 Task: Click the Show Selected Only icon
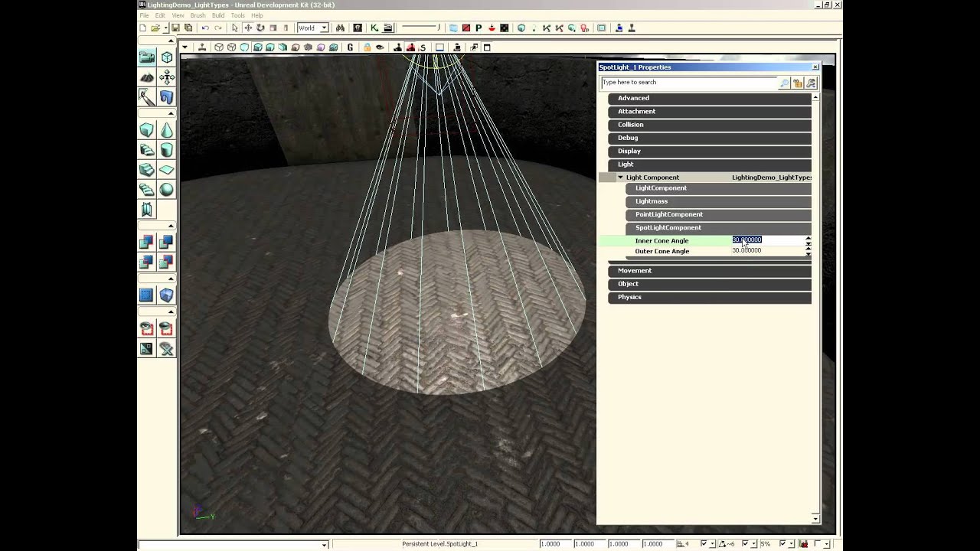146,328
